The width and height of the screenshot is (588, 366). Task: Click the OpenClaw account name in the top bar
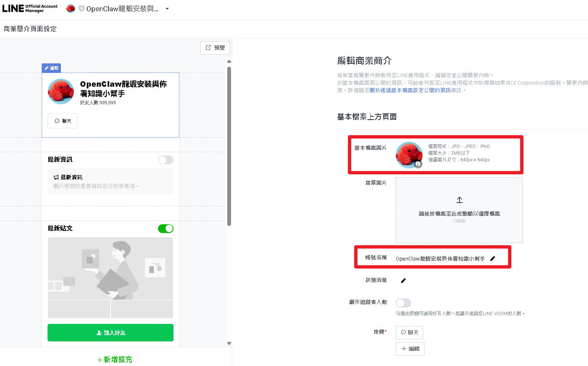click(122, 8)
